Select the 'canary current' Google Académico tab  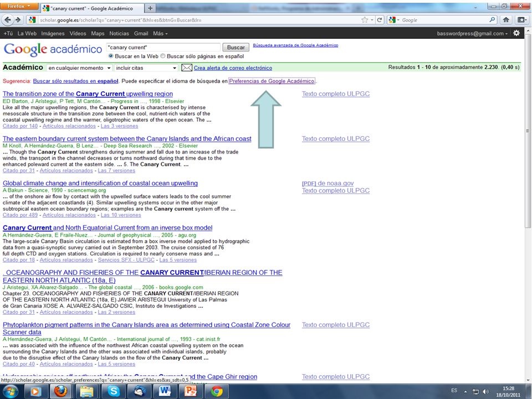[x=91, y=8]
